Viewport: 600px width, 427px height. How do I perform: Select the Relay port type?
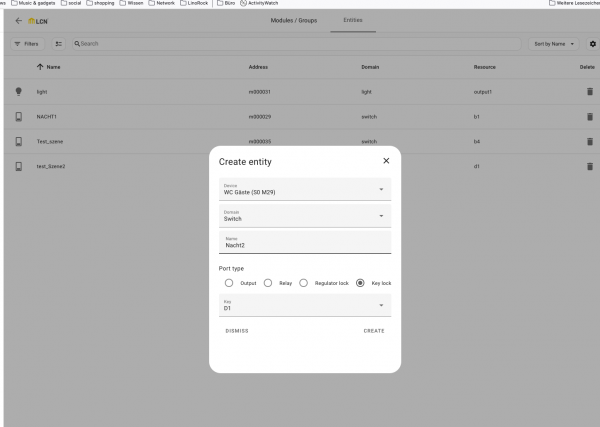[268, 283]
